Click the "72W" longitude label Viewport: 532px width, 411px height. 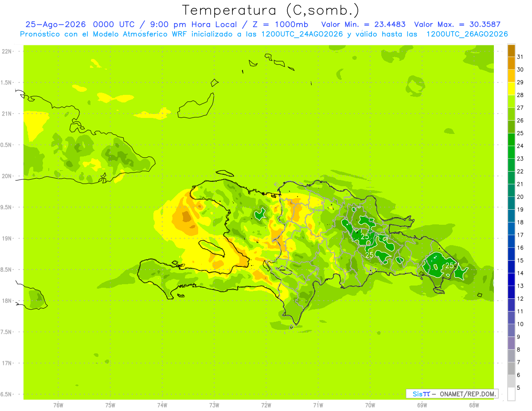click(266, 405)
